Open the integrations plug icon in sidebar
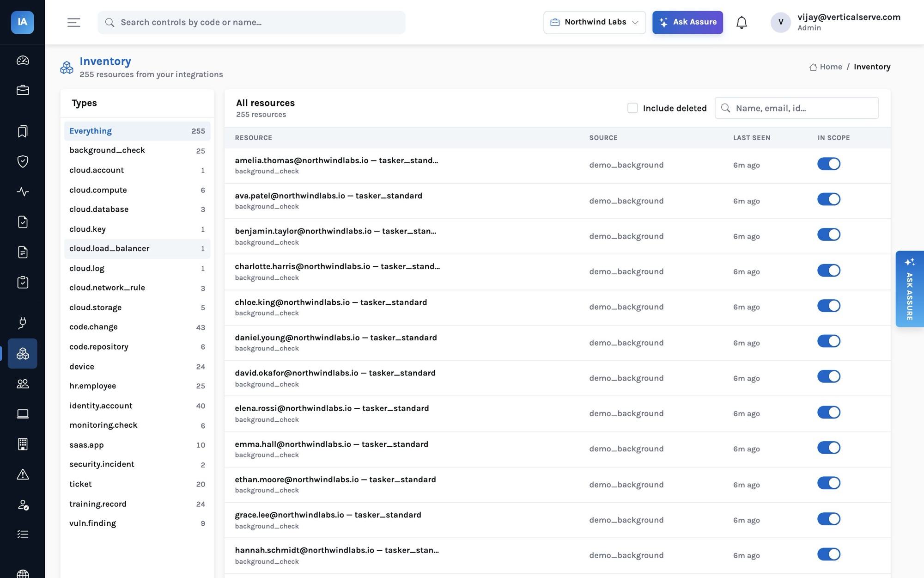924x578 pixels. (x=23, y=323)
